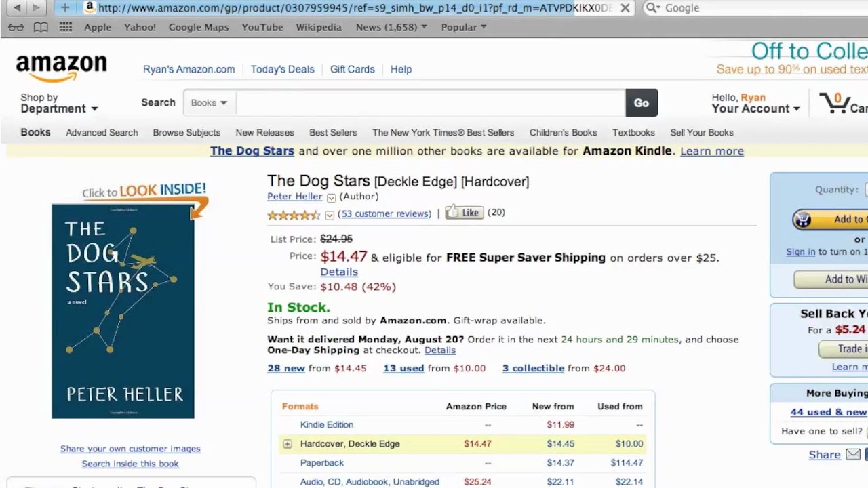
Task: Go back with the back arrow
Action: (17, 8)
